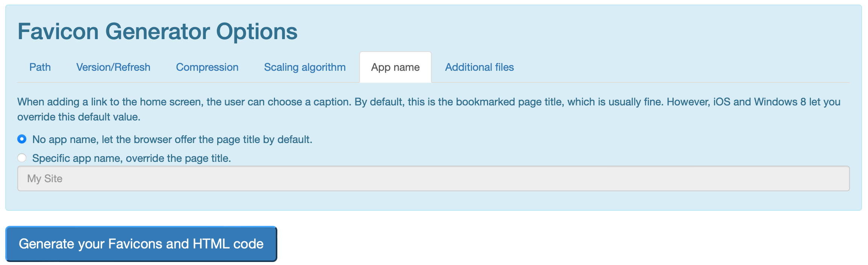Click the paragraph starting 'When adding a link'
This screenshot has width=868, height=265.
pos(429,109)
